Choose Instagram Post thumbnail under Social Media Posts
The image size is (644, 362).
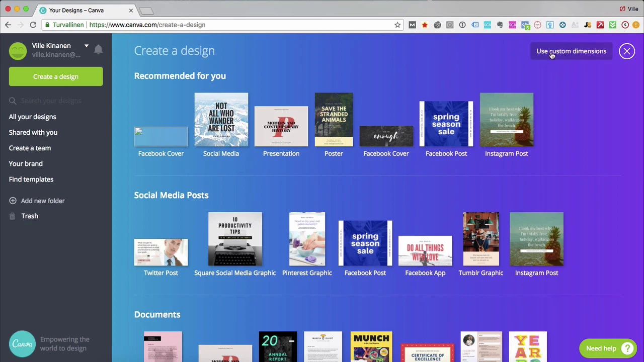point(537,239)
